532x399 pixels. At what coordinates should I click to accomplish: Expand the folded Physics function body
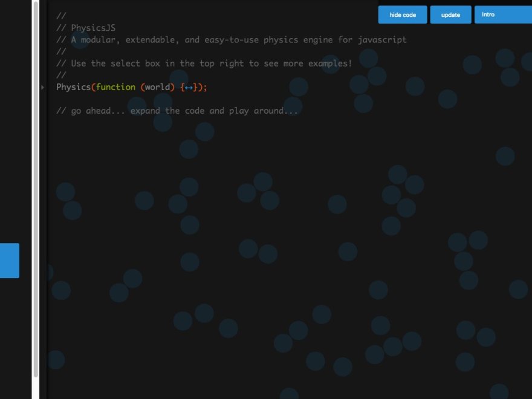[x=190, y=87]
